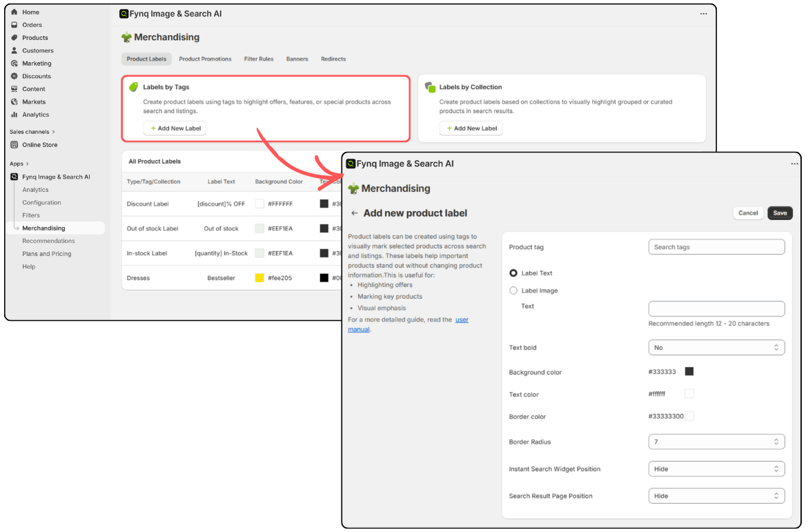
Task: Open Home in the Shopify sidebar
Action: 30,12
